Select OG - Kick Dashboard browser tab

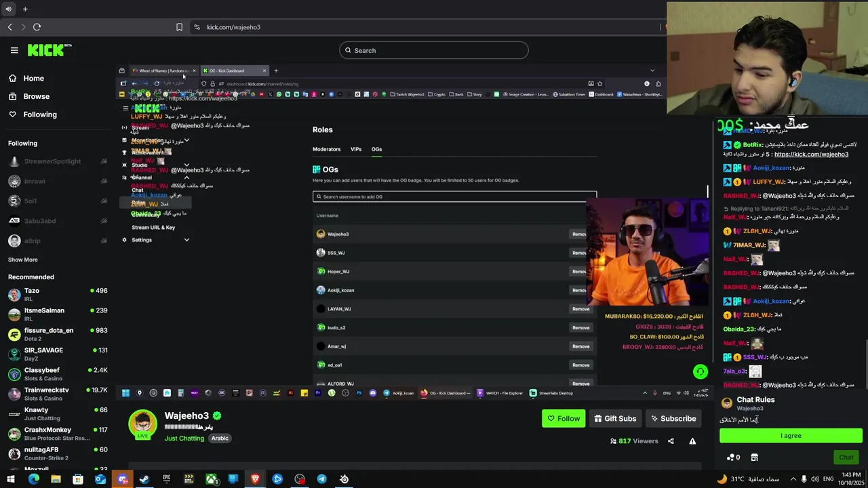point(233,70)
